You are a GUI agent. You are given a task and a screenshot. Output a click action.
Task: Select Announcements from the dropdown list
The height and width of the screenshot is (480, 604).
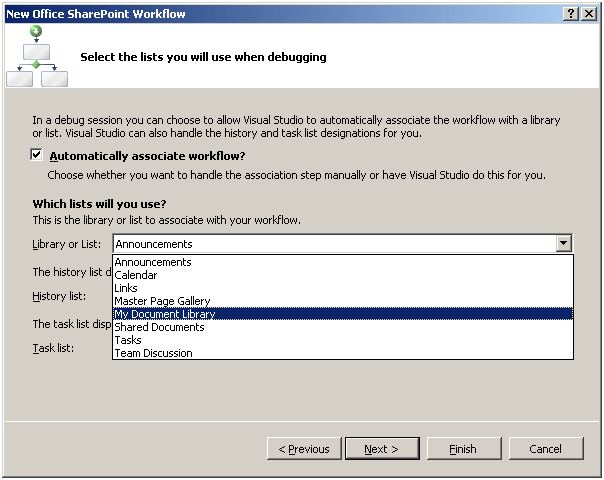[x=153, y=262]
